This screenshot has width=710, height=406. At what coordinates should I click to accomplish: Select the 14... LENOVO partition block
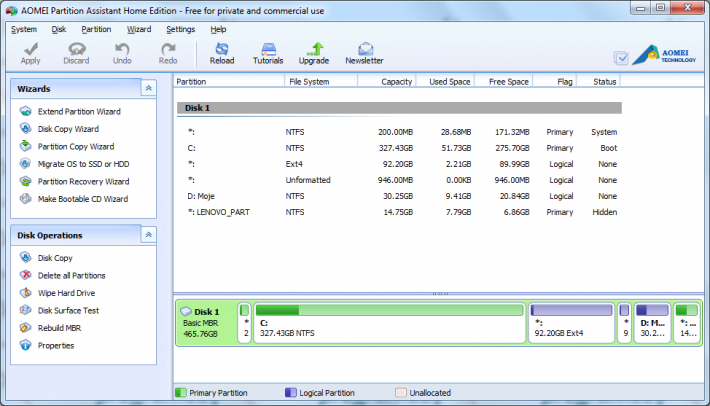(687, 323)
